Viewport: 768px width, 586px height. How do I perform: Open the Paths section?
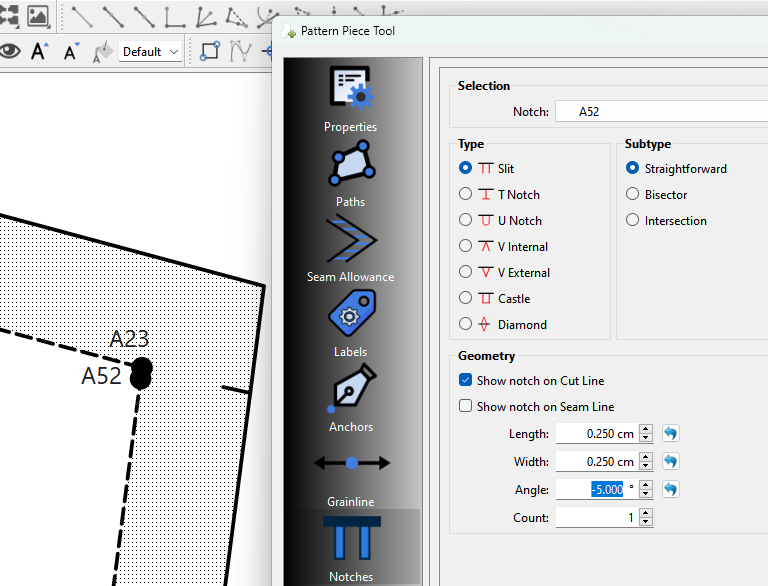coord(350,173)
